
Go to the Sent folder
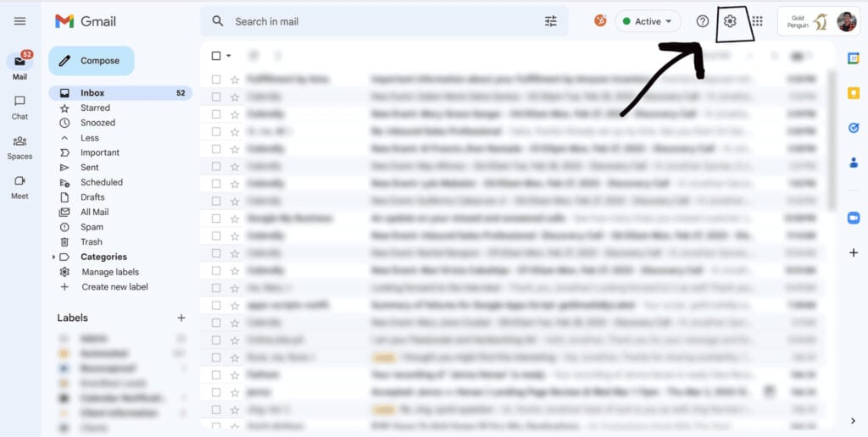point(90,168)
